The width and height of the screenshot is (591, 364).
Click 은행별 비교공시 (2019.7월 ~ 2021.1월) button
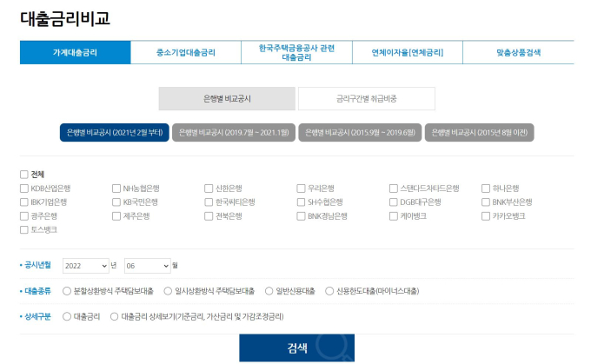234,133
